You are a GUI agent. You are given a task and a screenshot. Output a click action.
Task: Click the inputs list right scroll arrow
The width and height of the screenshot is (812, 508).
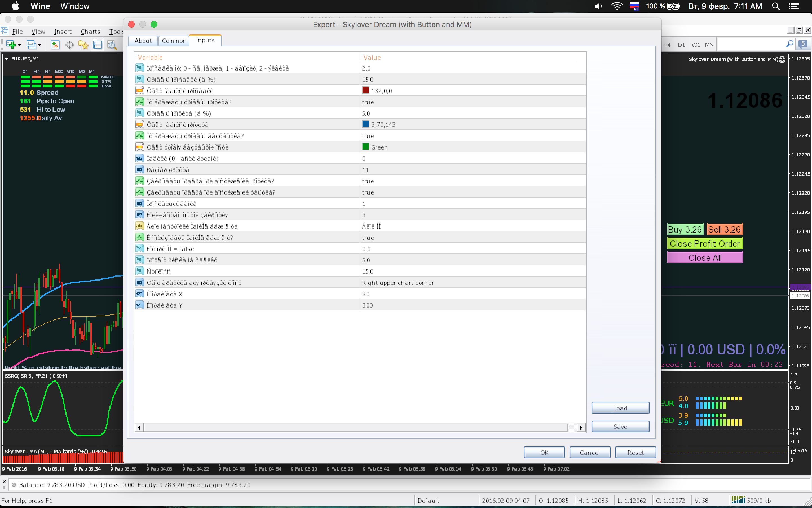[x=581, y=427]
